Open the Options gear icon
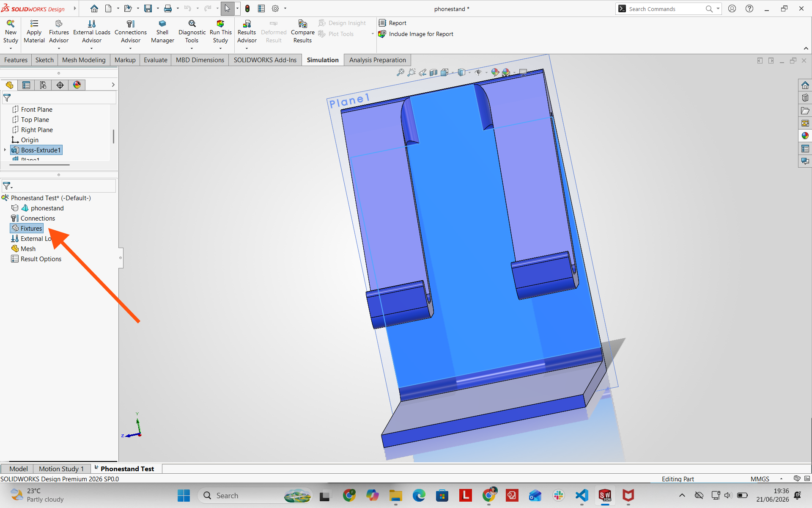 coord(275,8)
